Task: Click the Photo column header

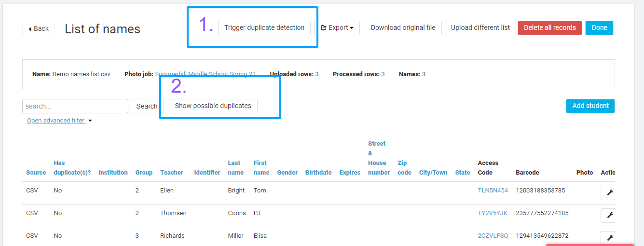Action: coord(585,173)
